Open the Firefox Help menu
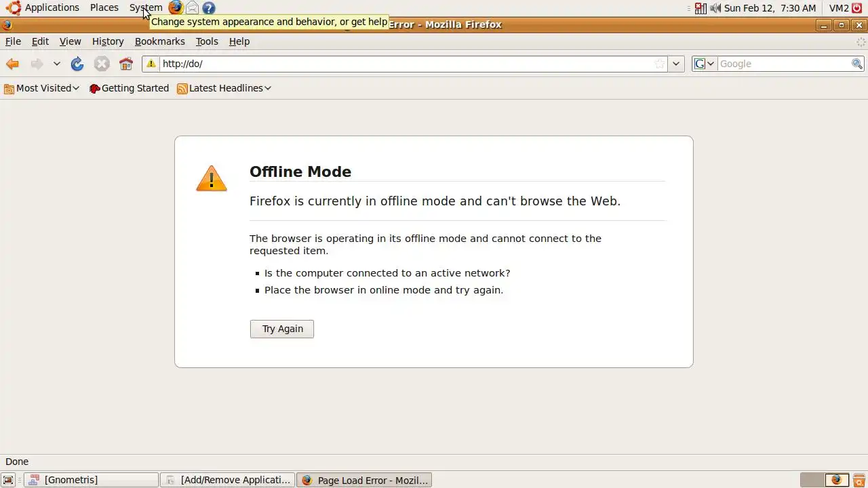Viewport: 868px width, 488px height. [239, 41]
